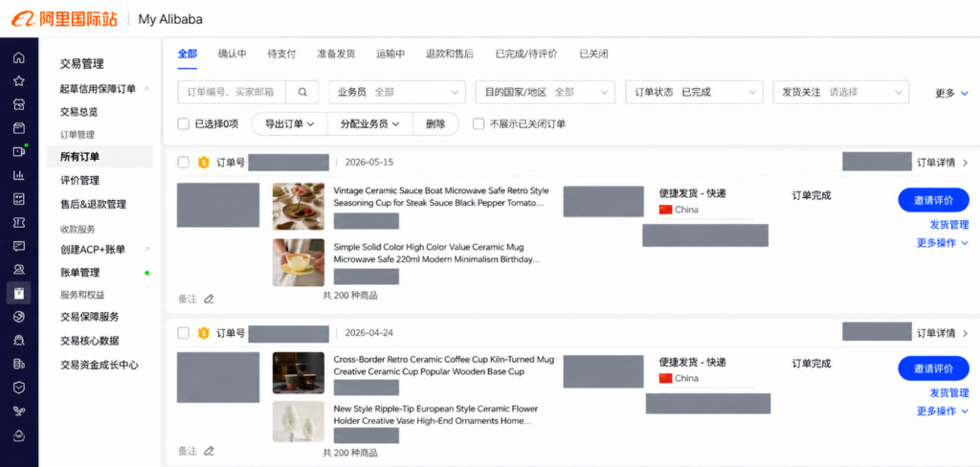Open the 分配业务员 dropdown button
Screen dimensions: 980x467
pyautogui.click(x=370, y=123)
